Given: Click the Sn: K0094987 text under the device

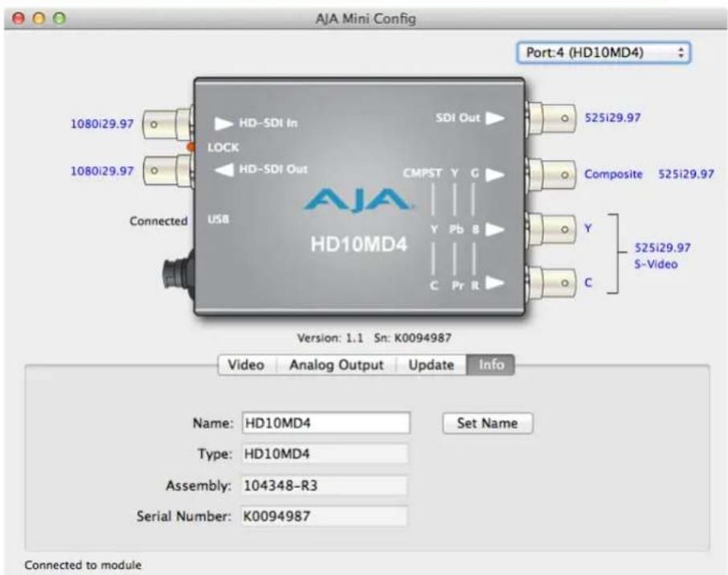Looking at the screenshot, I should (x=413, y=338).
